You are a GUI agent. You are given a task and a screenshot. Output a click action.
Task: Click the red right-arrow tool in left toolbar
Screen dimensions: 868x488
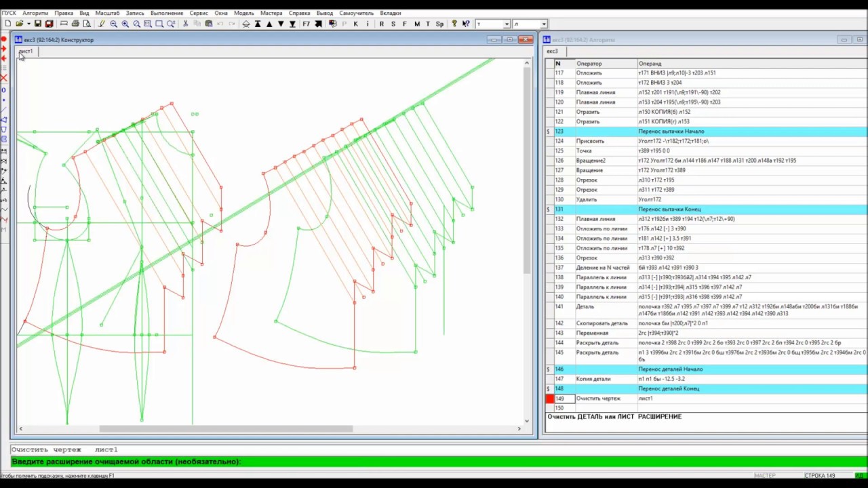[3, 49]
